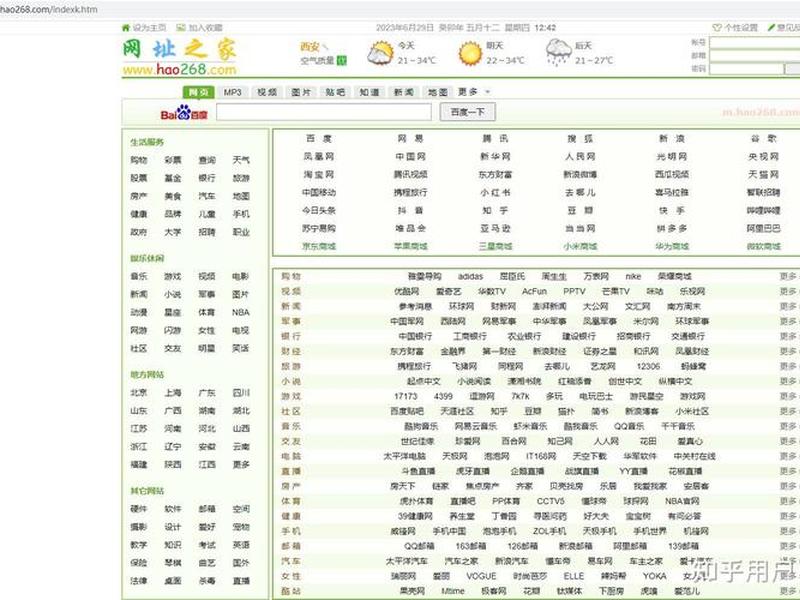Image resolution: width=800 pixels, height=600 pixels.
Task: Click 四川 in the 地方网站 list
Action: 241,393
